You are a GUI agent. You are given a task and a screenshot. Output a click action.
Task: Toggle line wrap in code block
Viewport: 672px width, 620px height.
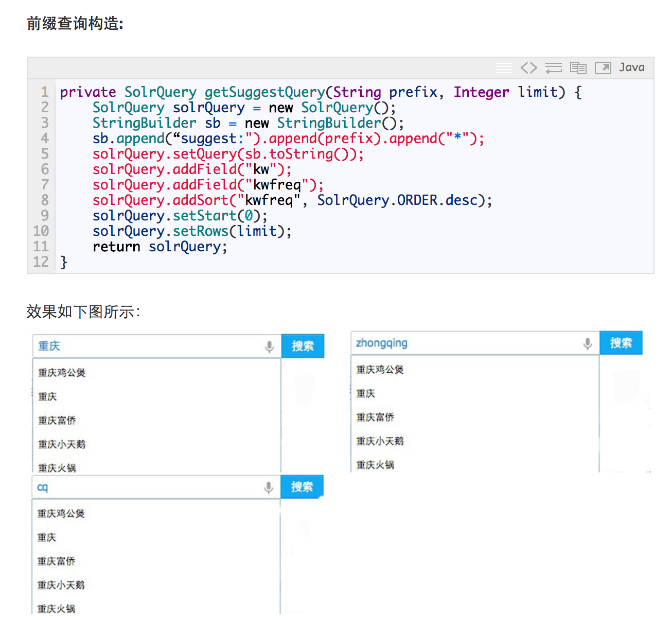[553, 67]
